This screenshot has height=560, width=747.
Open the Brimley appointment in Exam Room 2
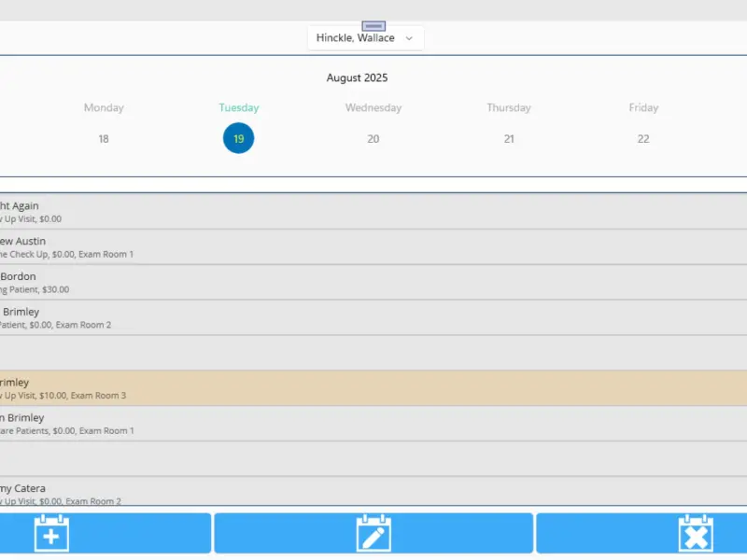(x=373, y=317)
